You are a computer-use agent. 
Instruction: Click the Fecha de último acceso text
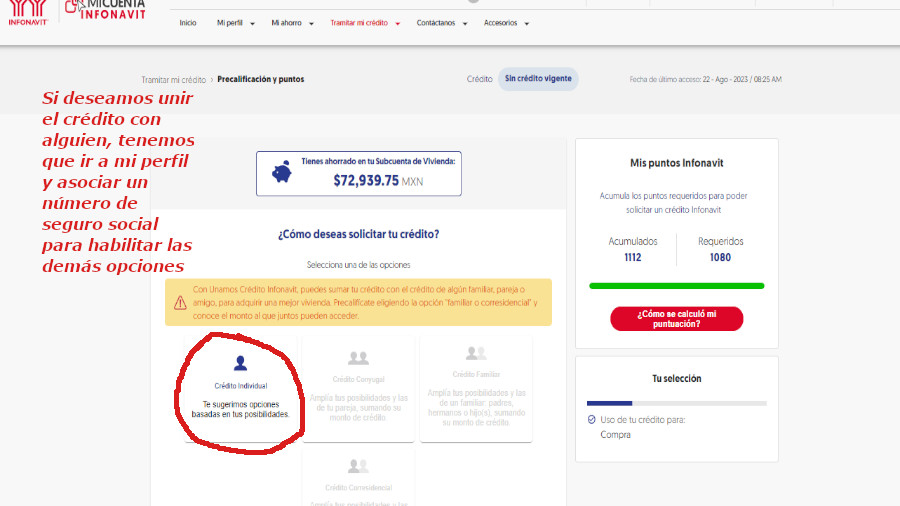coord(705,79)
